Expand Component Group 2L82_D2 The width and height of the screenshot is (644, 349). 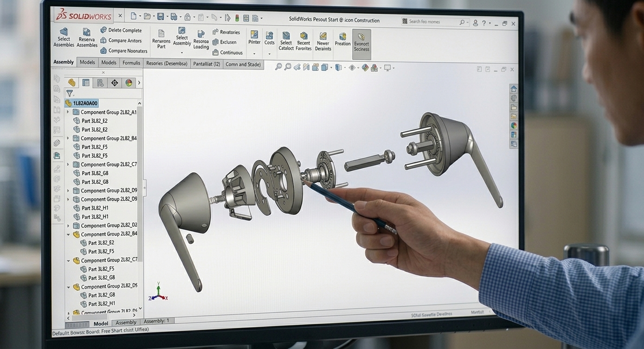click(x=68, y=226)
